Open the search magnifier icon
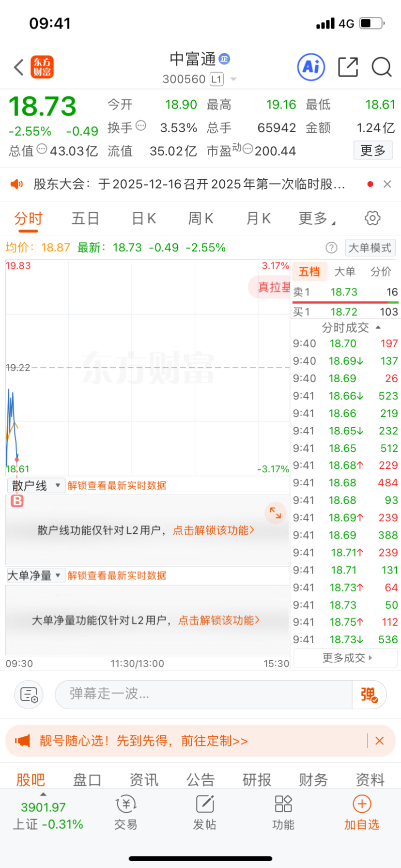The image size is (401, 868). [382, 67]
